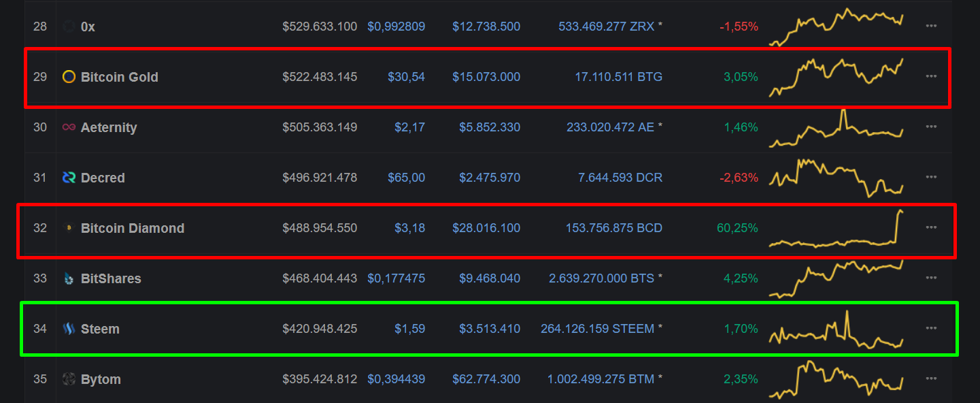Click the 17.110.511 BTG circulating supply
Viewport: 980px width, 403px height.
pos(619,77)
